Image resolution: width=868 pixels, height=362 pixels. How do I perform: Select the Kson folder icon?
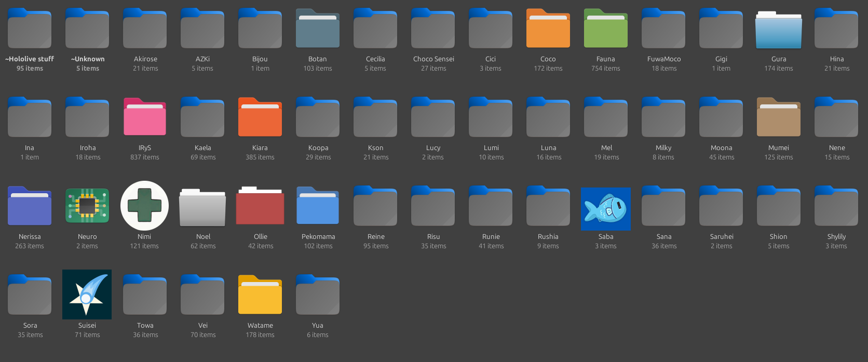point(375,117)
